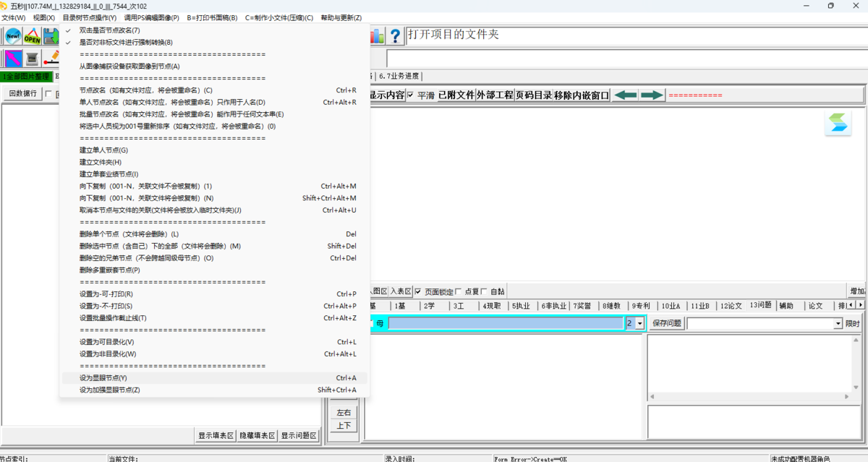Enable the 点复 checkbox
Image resolution: width=868 pixels, height=462 pixels.
(x=458, y=291)
